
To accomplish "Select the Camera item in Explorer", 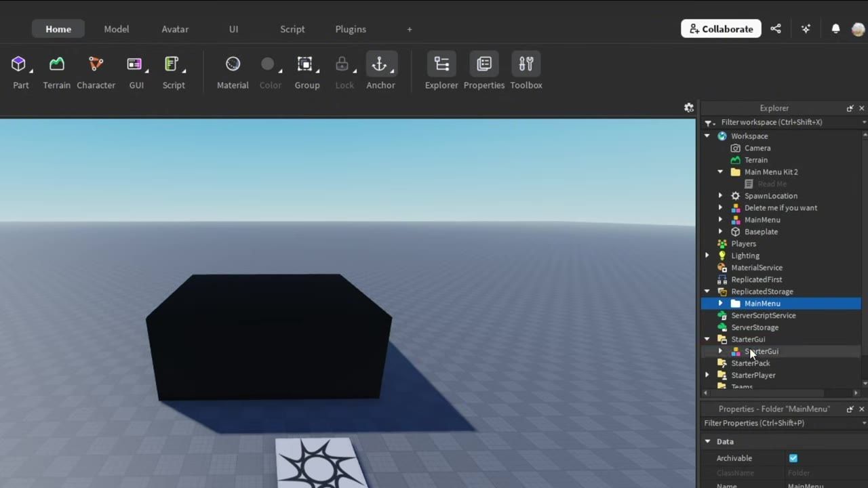I will [757, 148].
